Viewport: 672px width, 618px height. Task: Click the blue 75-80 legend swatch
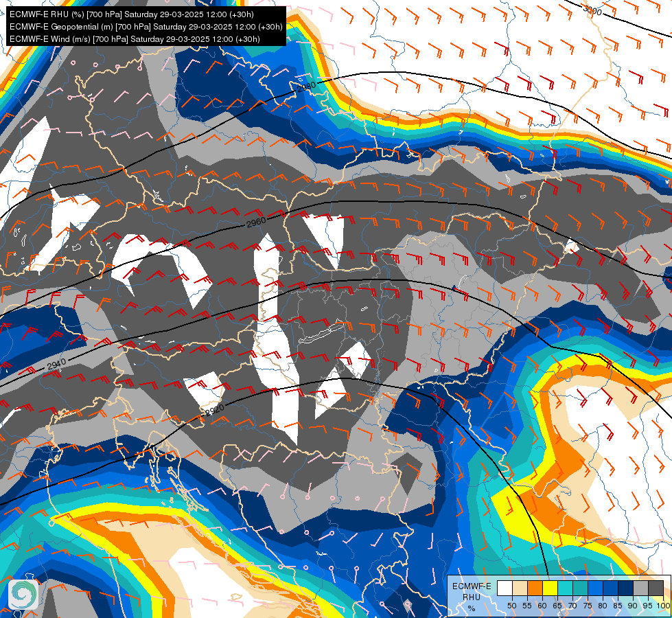596,588
